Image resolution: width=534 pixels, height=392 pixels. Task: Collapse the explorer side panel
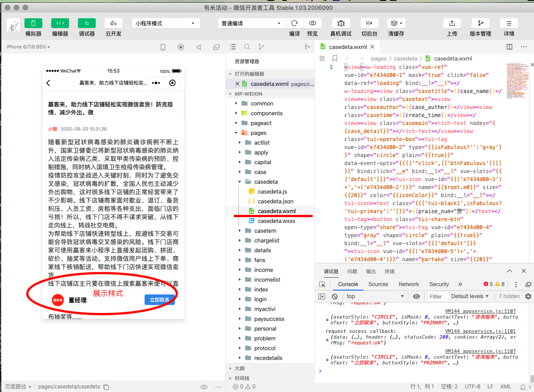pyautogui.click(x=308, y=47)
